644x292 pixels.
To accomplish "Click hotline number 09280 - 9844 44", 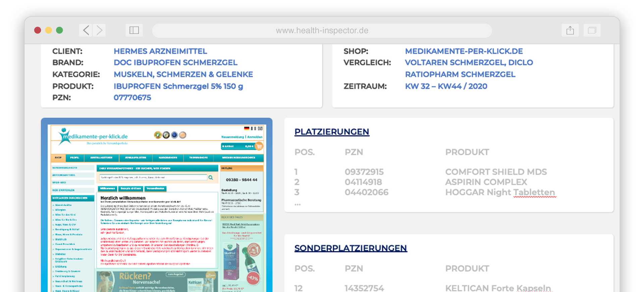I will click(241, 180).
